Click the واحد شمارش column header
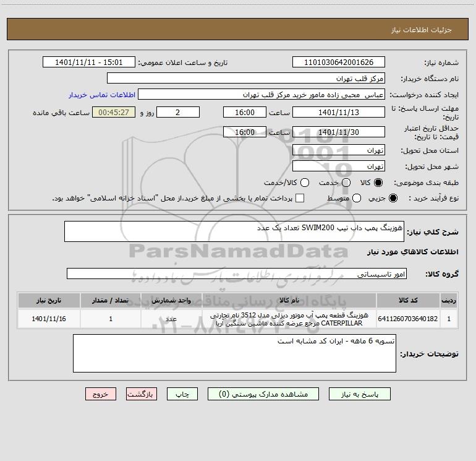Screen dimensions: 476x461 (171, 300)
